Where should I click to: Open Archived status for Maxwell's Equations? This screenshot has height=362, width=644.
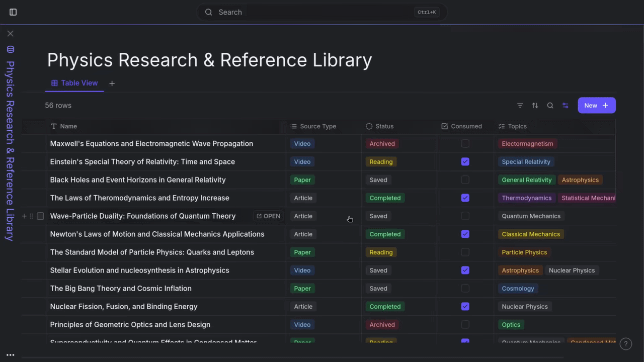(x=382, y=144)
